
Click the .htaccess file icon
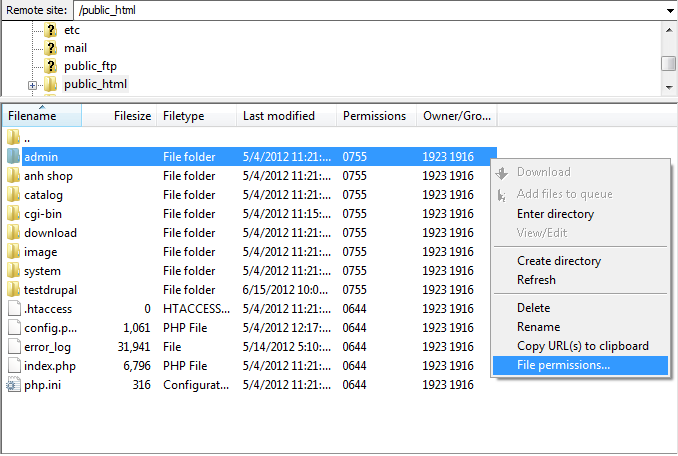(x=14, y=308)
